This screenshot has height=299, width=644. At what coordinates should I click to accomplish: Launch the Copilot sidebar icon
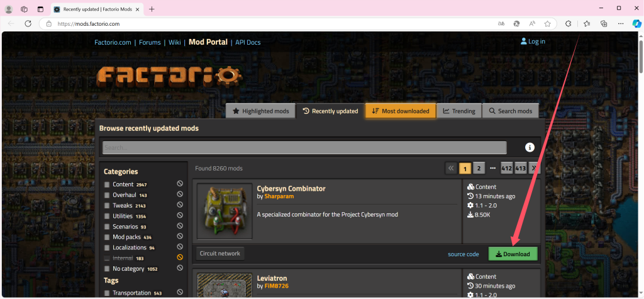click(636, 24)
